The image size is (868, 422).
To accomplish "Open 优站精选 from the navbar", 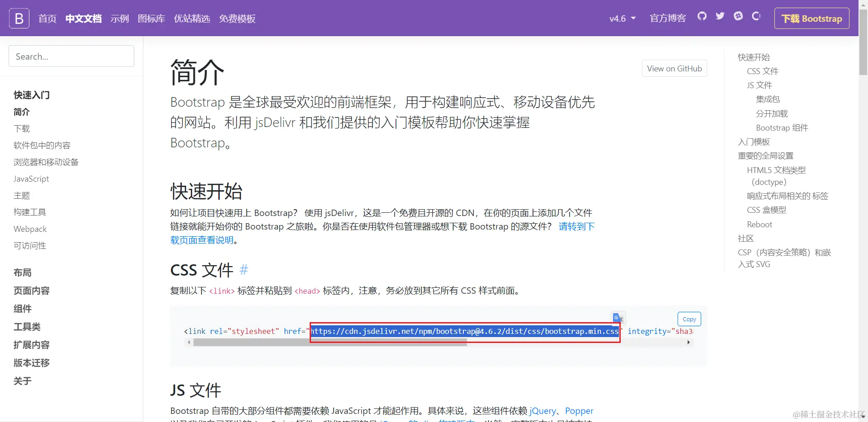I will click(x=192, y=19).
